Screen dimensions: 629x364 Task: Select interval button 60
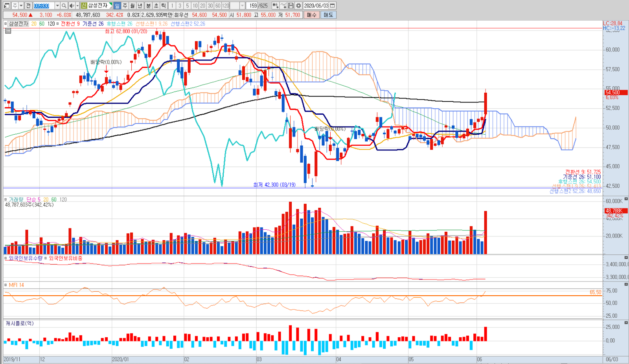point(218,5)
